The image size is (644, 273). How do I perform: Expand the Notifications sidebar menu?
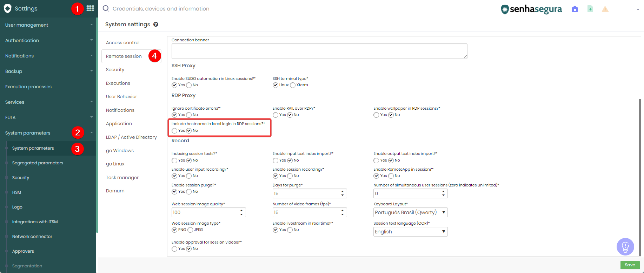click(x=48, y=56)
